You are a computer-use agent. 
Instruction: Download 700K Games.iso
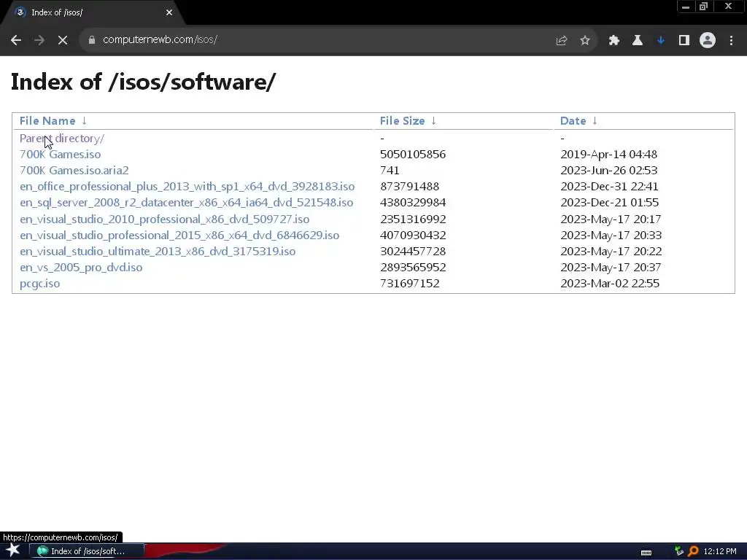(x=60, y=155)
